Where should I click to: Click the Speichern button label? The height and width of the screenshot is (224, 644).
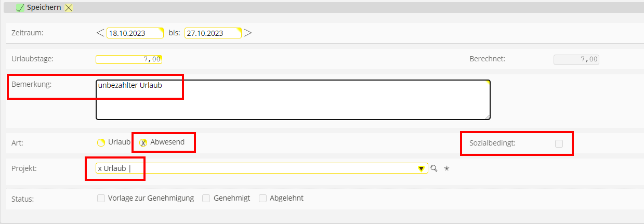[x=44, y=8]
